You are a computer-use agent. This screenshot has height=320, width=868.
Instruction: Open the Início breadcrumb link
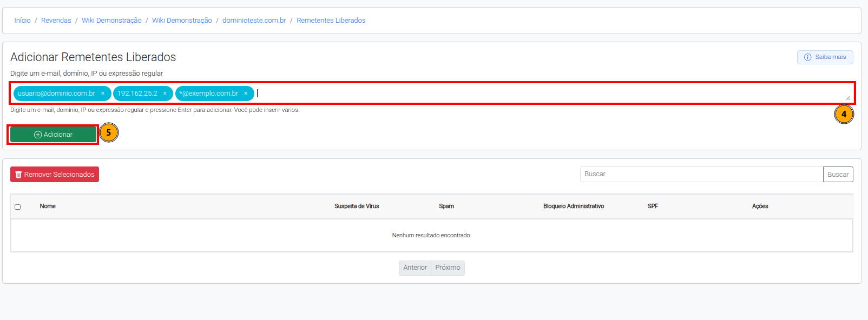(x=22, y=21)
